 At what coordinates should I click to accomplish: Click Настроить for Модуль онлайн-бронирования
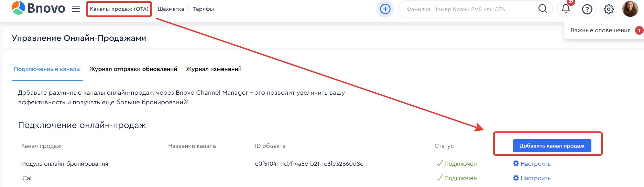click(532, 164)
